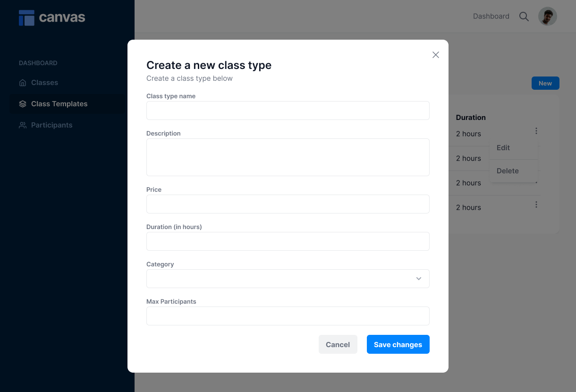Click the Class type name input
Screen dimensions: 576x392
click(288, 111)
